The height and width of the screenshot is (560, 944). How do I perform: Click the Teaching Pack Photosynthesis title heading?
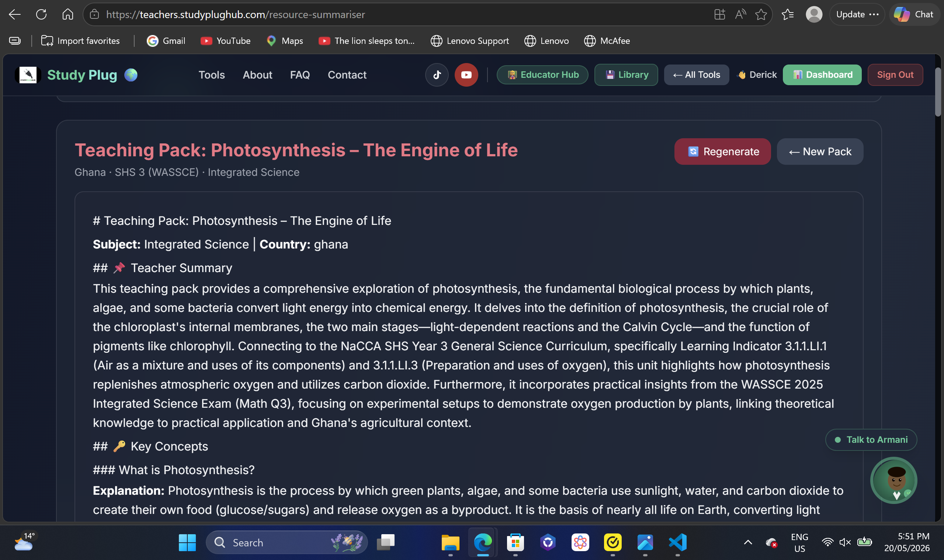(x=296, y=150)
